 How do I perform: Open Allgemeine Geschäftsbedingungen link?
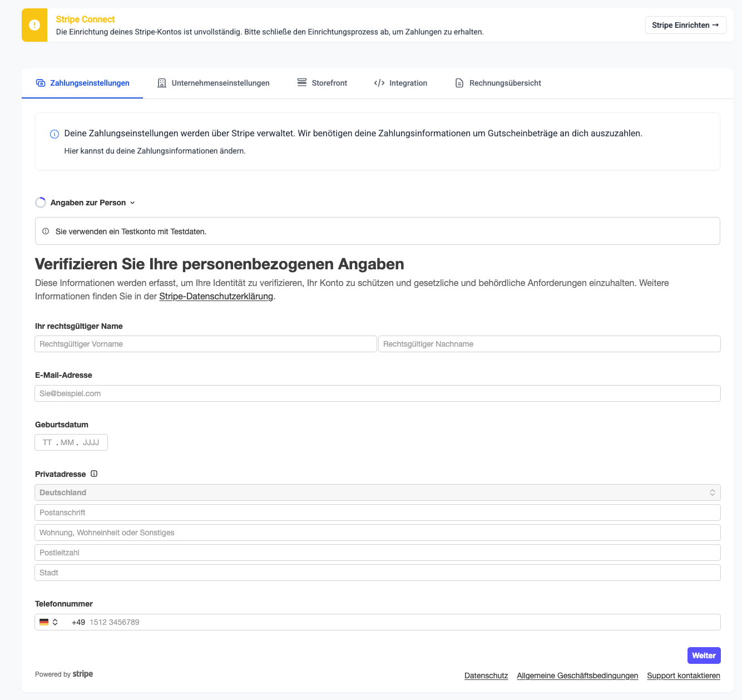577,676
